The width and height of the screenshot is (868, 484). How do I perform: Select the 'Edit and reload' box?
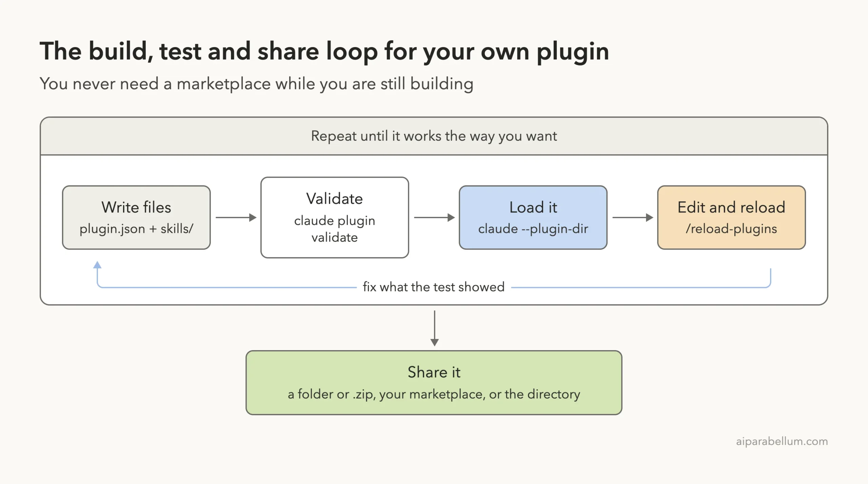[731, 217]
